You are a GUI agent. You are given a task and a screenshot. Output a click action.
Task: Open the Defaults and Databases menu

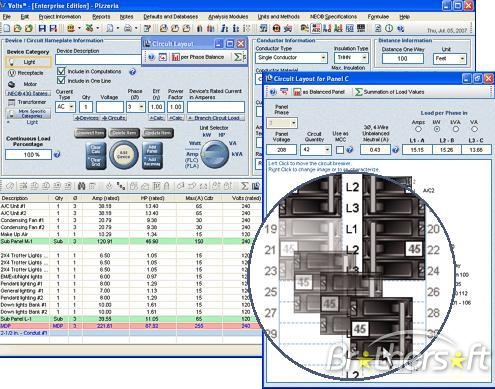[x=170, y=17]
